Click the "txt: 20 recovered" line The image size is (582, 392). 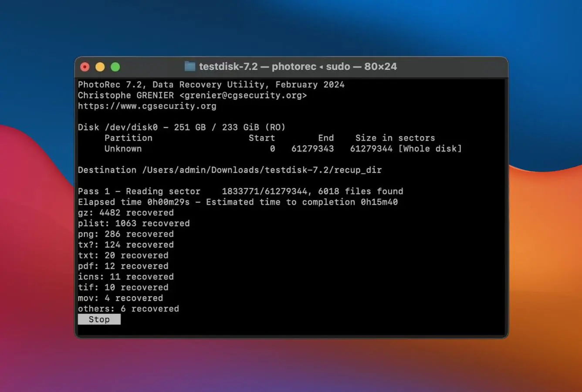123,255
